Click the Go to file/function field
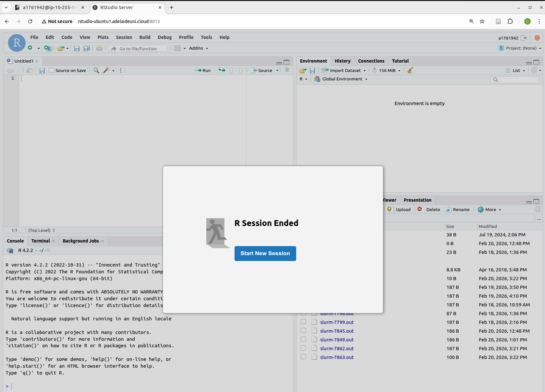The image size is (545, 392). point(138,48)
